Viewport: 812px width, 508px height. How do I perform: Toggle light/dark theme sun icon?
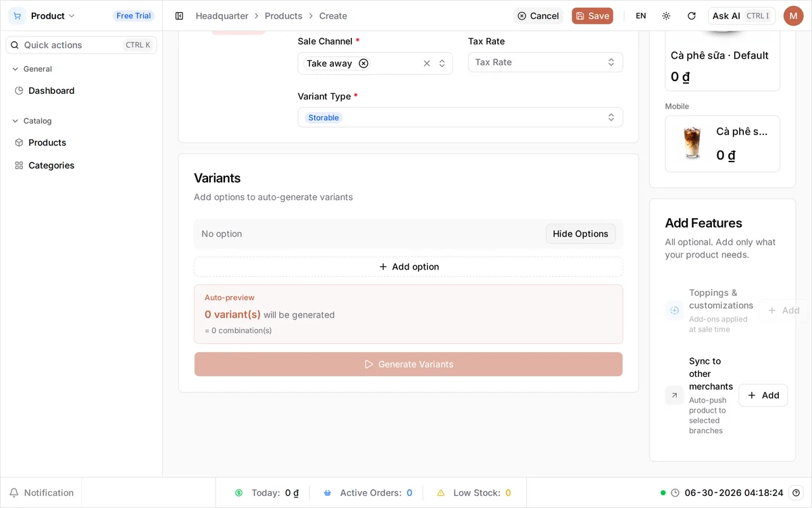coord(666,16)
